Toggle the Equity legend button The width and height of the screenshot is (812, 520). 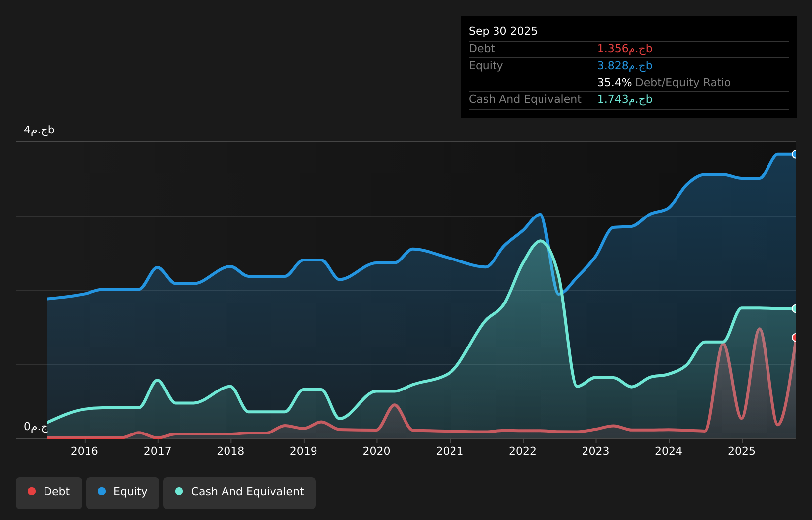tap(123, 492)
